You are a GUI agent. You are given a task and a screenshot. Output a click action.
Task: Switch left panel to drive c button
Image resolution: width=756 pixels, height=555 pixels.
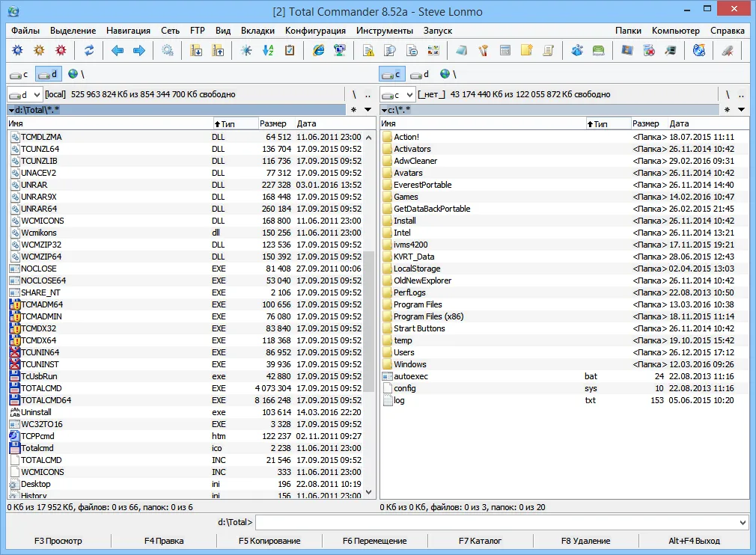coord(19,75)
